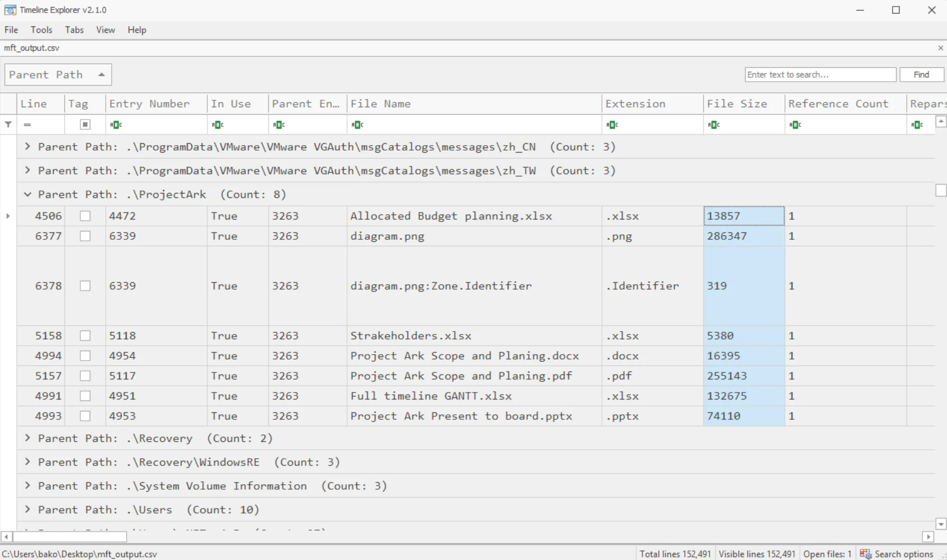The width and height of the screenshot is (947, 560).
Task: Focus the 'Enter text to search' field
Action: coord(820,75)
